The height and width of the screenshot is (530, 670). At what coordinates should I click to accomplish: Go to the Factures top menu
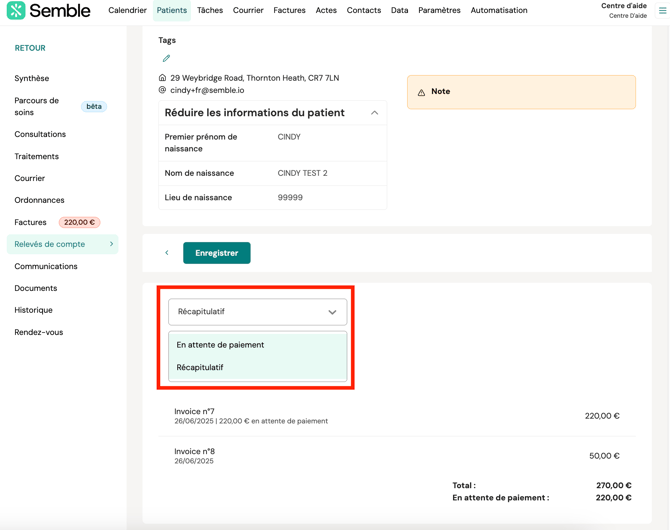tap(289, 11)
